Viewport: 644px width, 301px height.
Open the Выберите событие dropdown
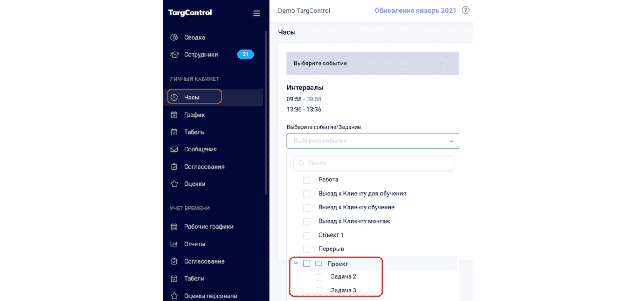tap(373, 141)
